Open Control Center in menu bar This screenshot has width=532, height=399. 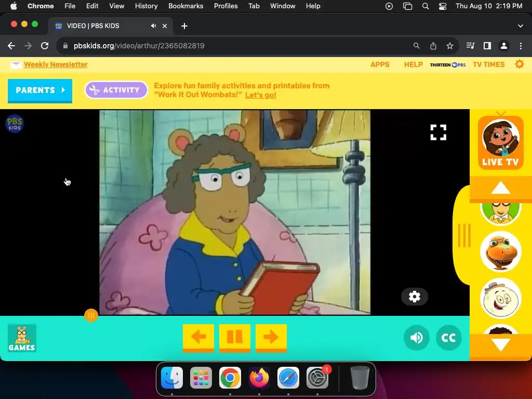(x=443, y=6)
